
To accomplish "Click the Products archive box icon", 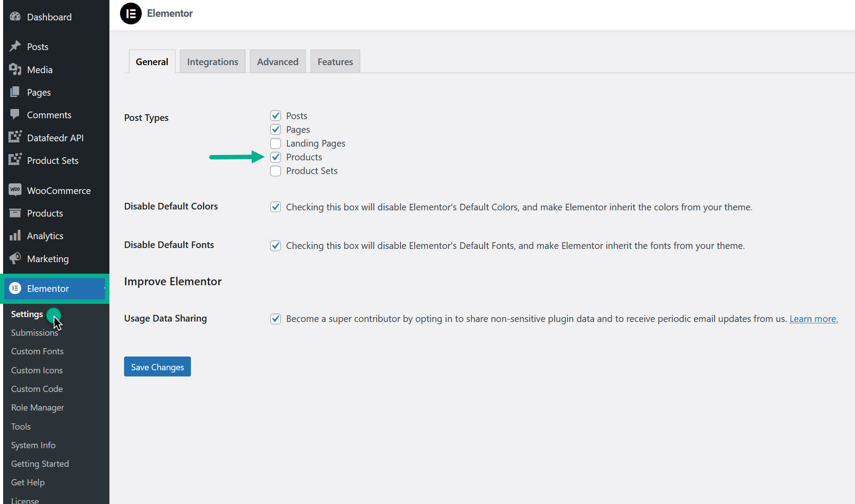I will [x=15, y=213].
